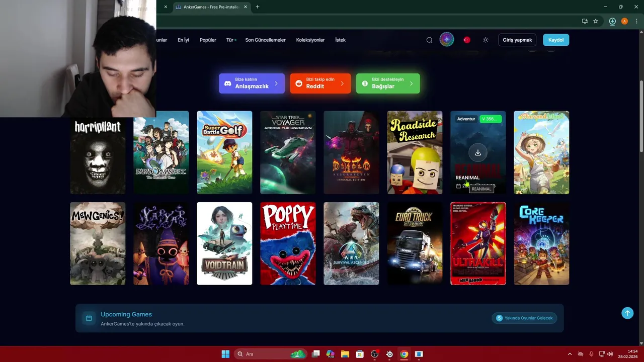
Task: Open the Euro Truck Simulator 2 cover
Action: coord(415,243)
